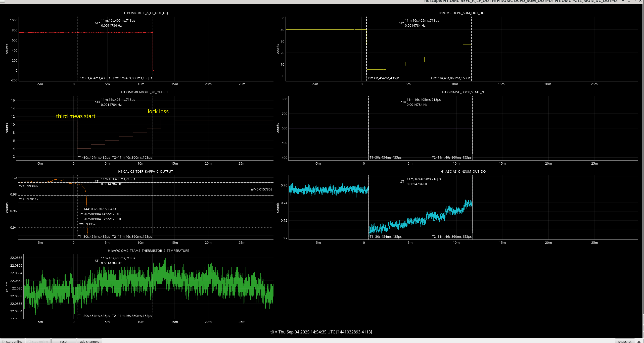The image size is (644, 343).
Task: Click the yellow 'lock loss' annotation
Action: [x=158, y=111]
